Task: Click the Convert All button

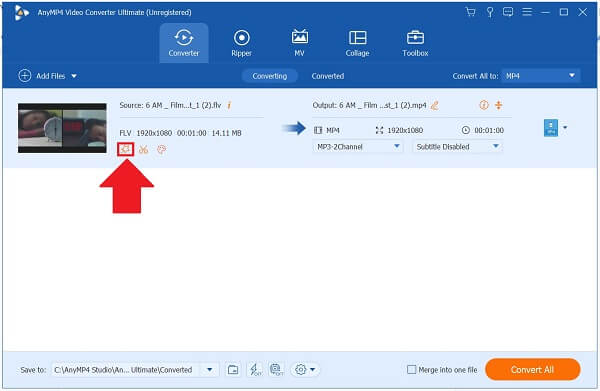Action: (532, 370)
